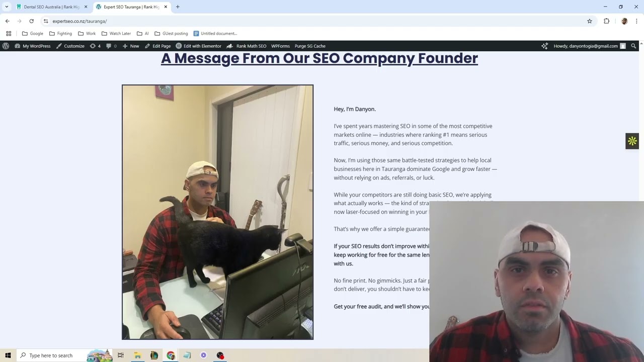Expand the tab search dropdown arrow

(7, 7)
